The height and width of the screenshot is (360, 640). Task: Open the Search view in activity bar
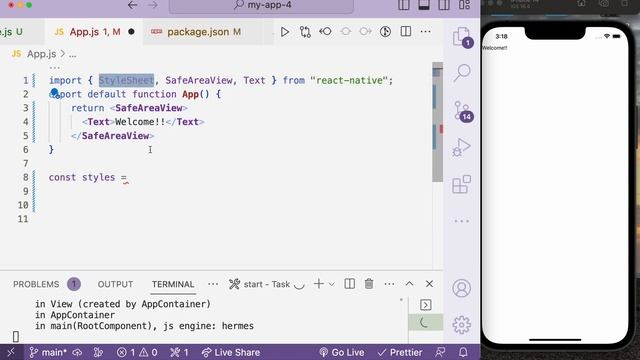(x=462, y=73)
